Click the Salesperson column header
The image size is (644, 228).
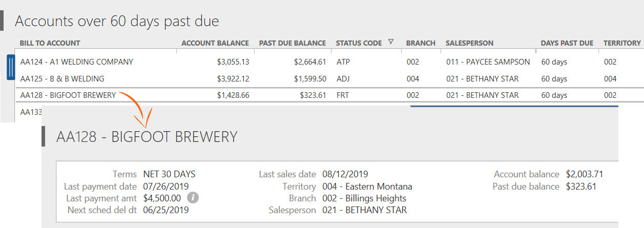pyautogui.click(x=470, y=44)
